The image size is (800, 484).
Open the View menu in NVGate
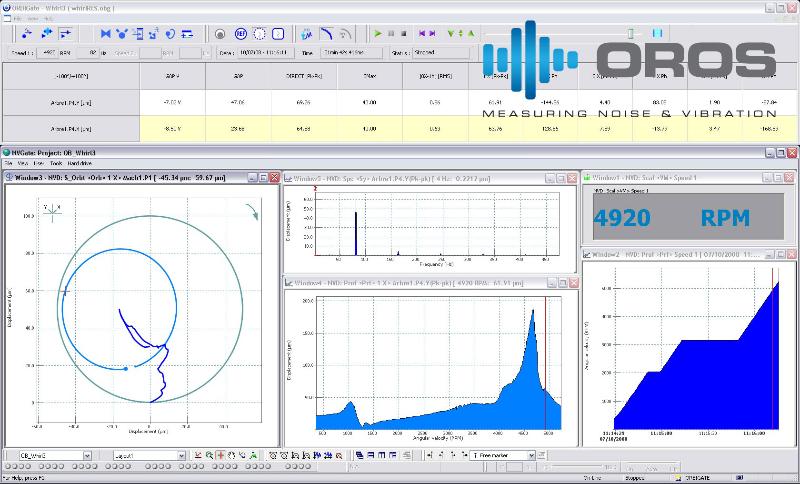pos(23,164)
